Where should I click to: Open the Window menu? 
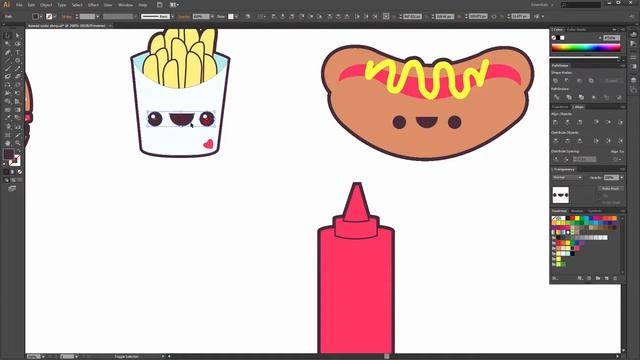coord(125,5)
